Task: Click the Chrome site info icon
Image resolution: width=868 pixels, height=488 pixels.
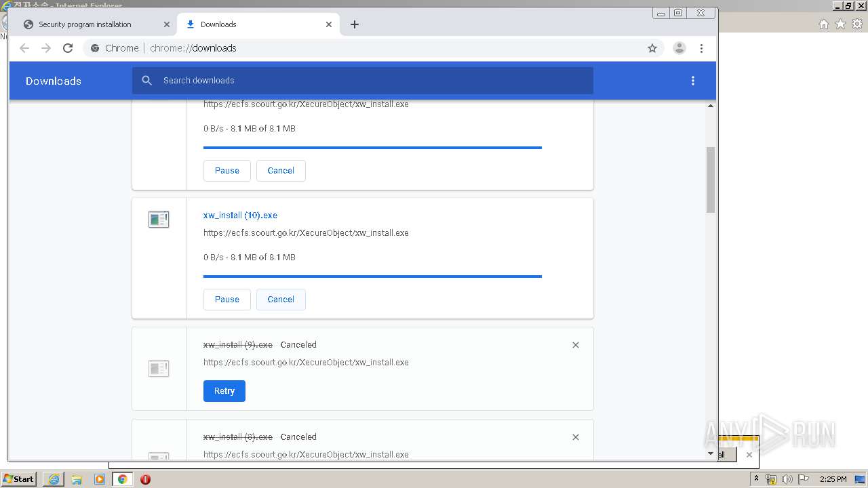Action: (x=95, y=48)
